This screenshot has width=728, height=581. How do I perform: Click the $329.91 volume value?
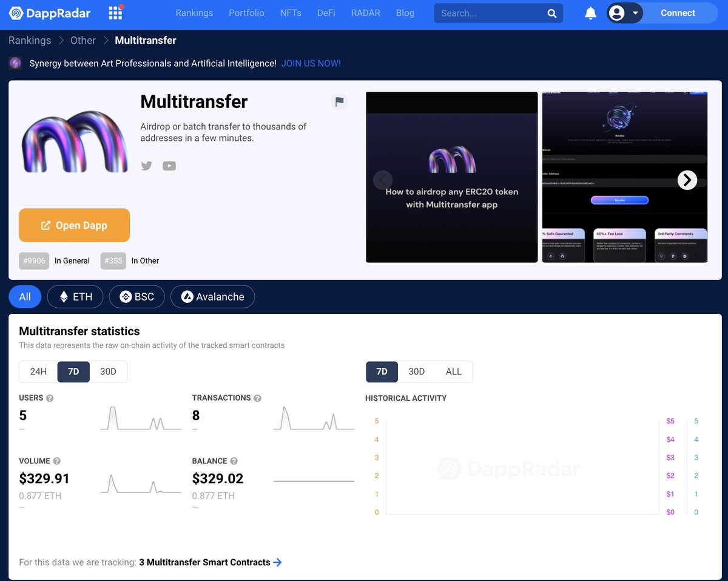click(x=44, y=478)
